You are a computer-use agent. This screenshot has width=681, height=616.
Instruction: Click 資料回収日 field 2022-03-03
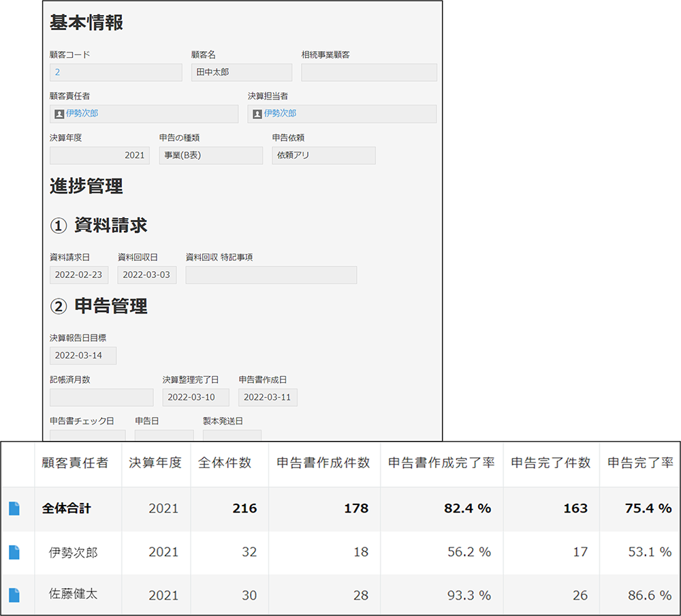click(147, 275)
